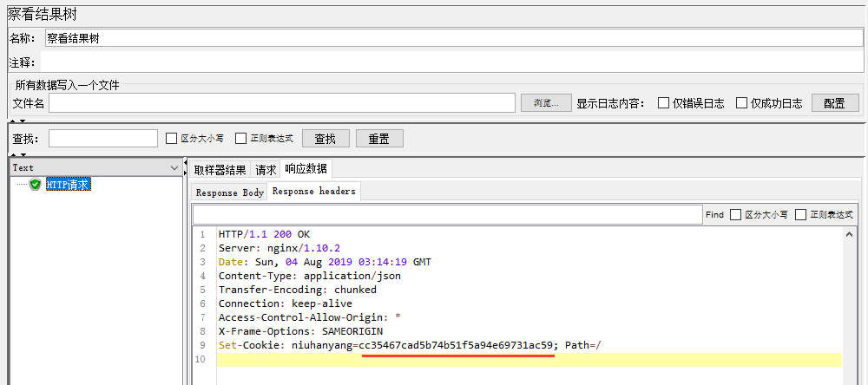Check 区分大小写 next to top 查找 field
Image resolution: width=868 pixels, height=385 pixels.
[172, 138]
